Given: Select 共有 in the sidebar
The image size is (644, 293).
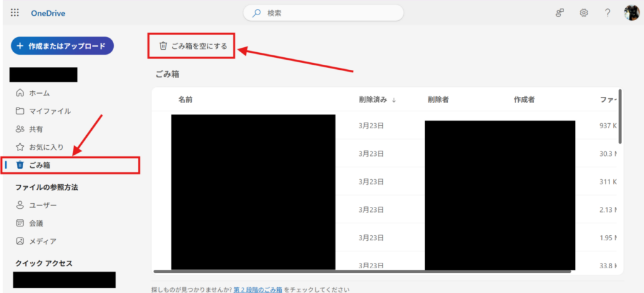Looking at the screenshot, I should (x=36, y=129).
